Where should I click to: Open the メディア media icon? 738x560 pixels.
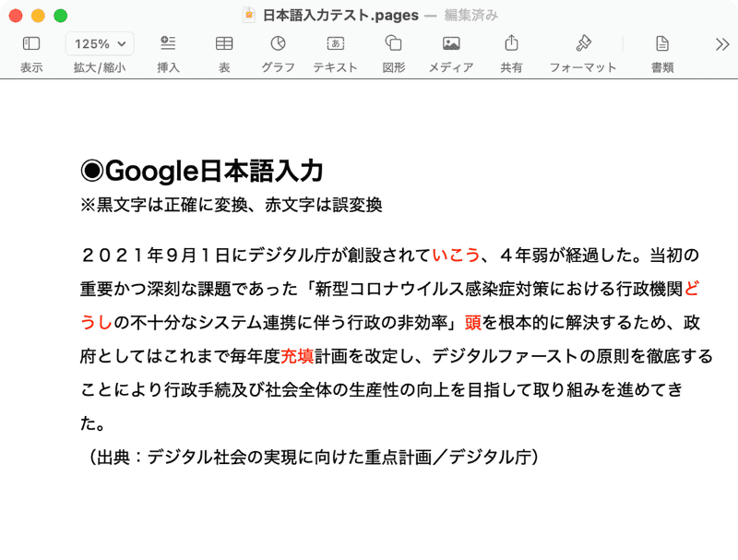[x=451, y=43]
